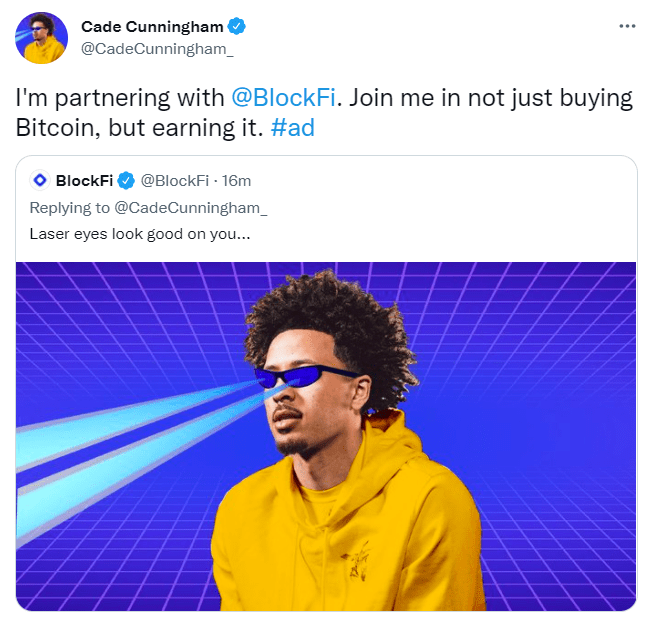Click the bold BlockFi name in the quoted tweet
This screenshot has width=651, height=625.
[84, 181]
